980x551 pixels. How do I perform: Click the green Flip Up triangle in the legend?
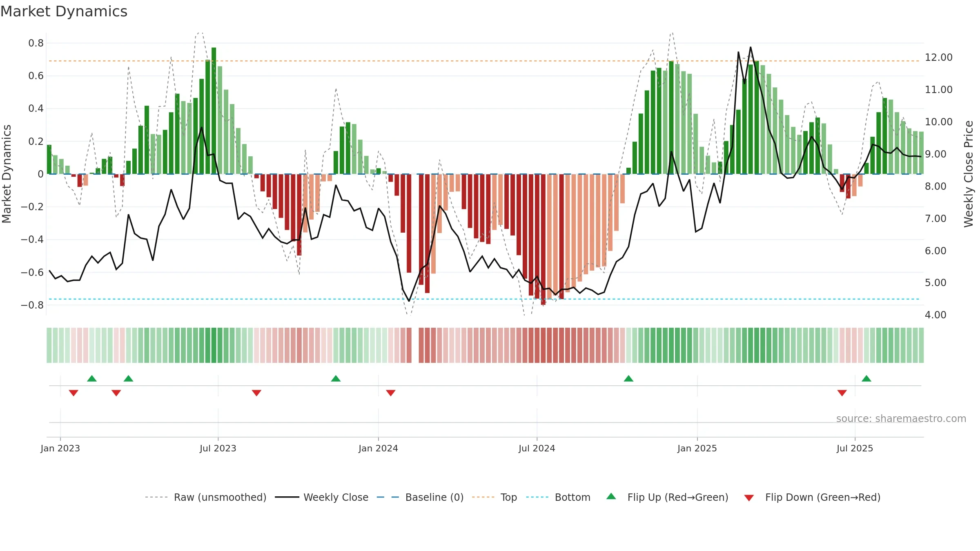tap(611, 496)
